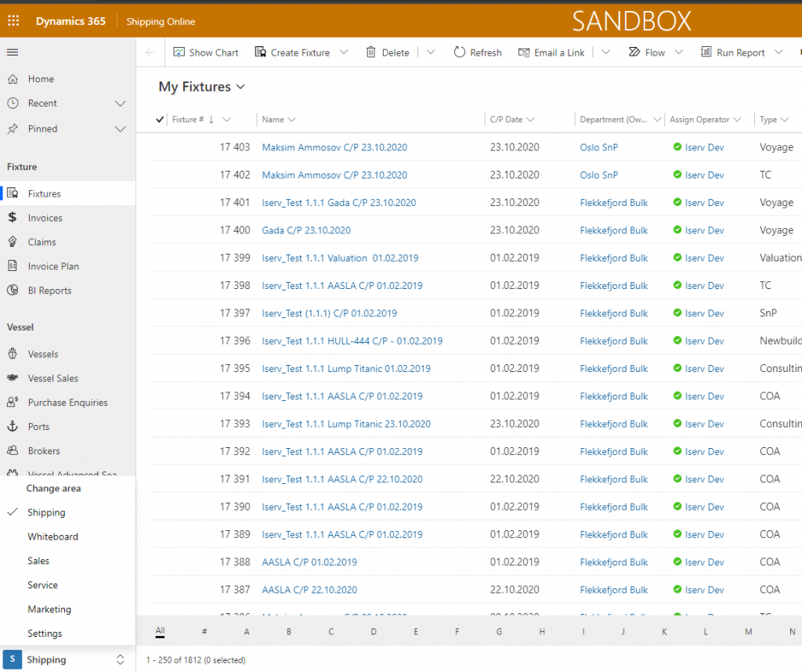Click the Ports anchor icon
This screenshot has width=802, height=672.
pos(13,427)
